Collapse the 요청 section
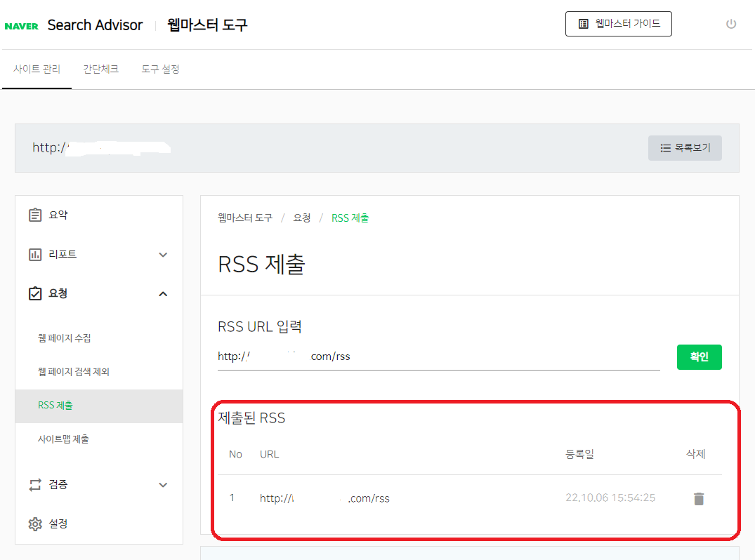 click(163, 293)
